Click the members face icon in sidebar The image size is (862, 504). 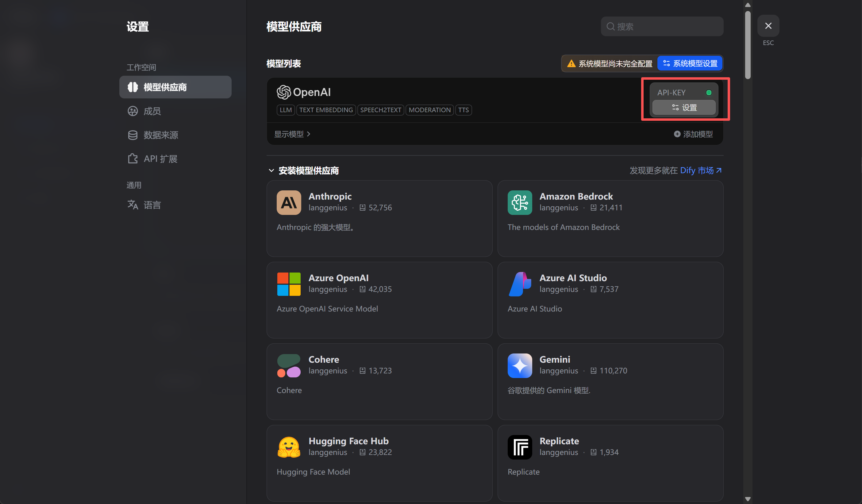(133, 111)
